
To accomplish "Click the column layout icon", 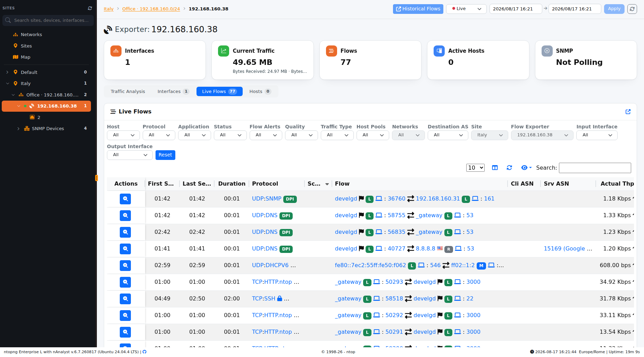I will point(495,168).
